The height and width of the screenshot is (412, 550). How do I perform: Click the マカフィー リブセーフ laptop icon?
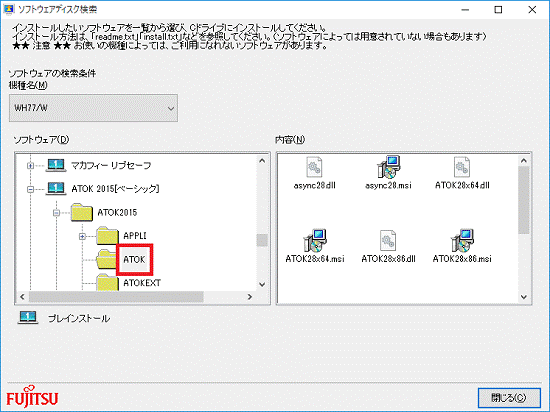(x=56, y=165)
